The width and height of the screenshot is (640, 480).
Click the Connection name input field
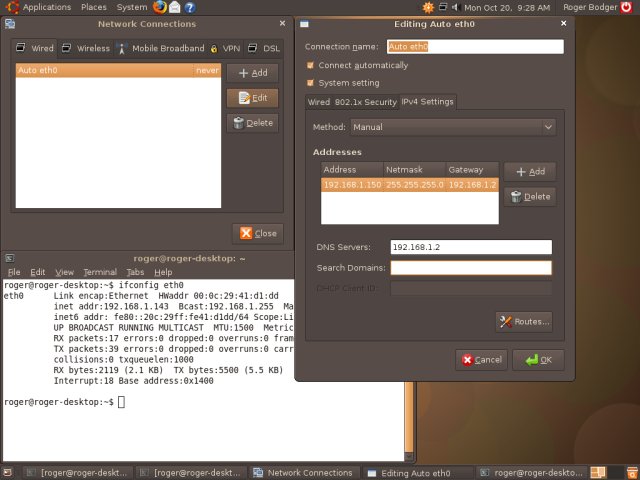(x=475, y=47)
